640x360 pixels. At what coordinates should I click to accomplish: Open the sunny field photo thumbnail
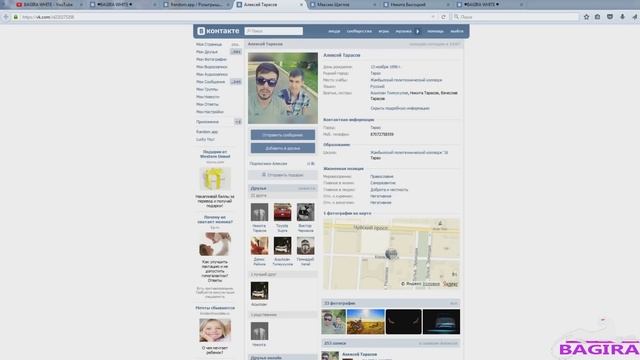366,322
